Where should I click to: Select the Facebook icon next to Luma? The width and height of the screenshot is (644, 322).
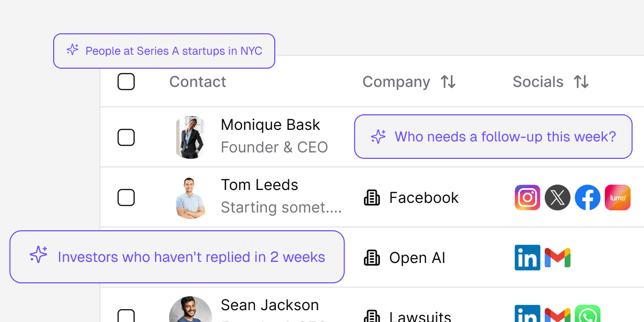(588, 197)
